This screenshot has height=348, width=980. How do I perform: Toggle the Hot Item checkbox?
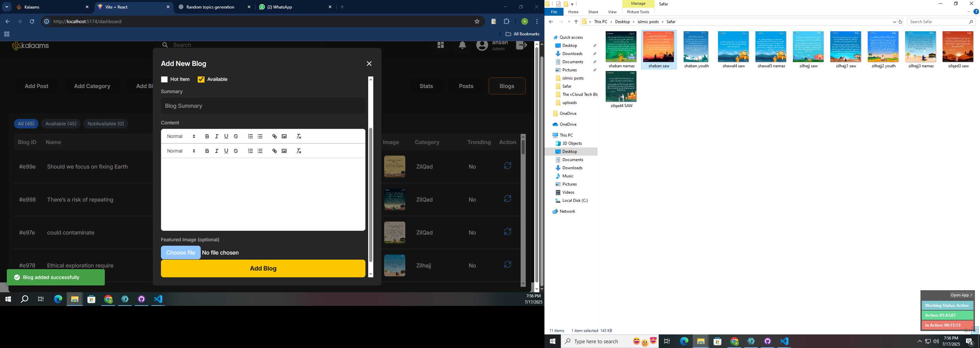(164, 80)
